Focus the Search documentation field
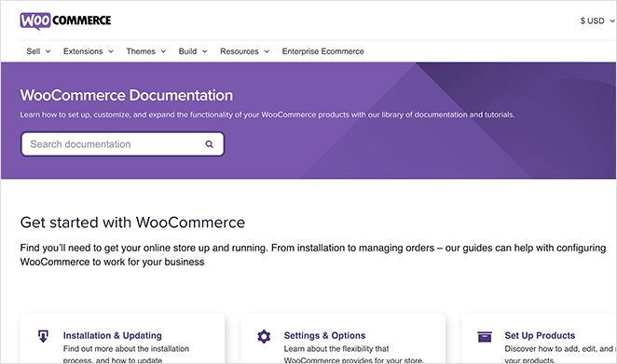This screenshot has height=364, width=617. coord(122,144)
